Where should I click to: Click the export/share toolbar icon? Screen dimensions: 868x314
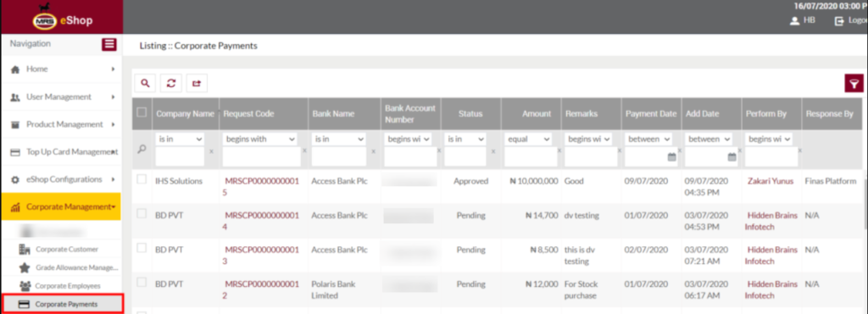point(197,83)
